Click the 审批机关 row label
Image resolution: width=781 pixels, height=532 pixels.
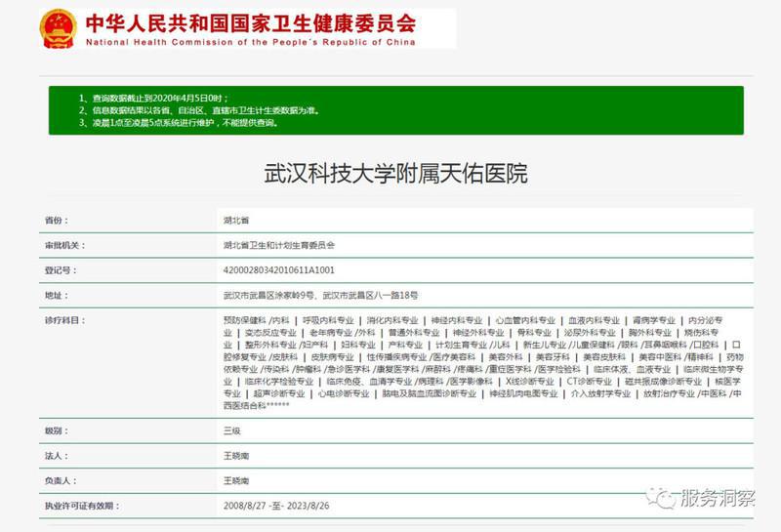[x=64, y=246]
